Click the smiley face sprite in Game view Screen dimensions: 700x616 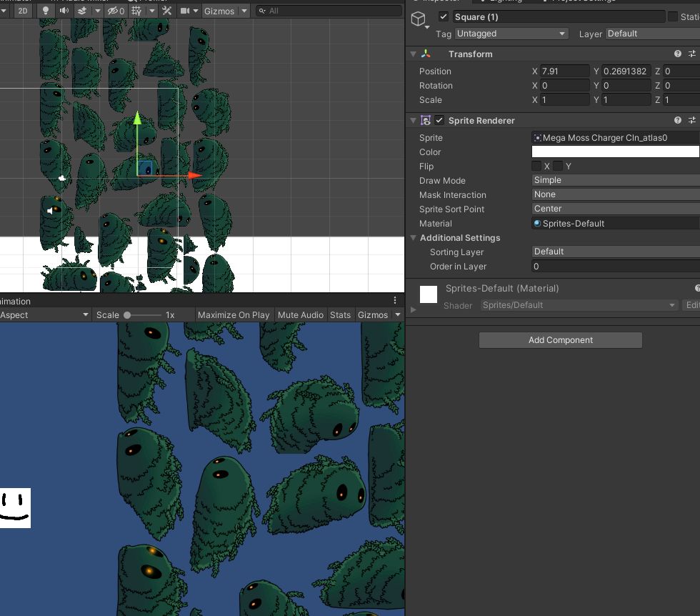point(15,508)
